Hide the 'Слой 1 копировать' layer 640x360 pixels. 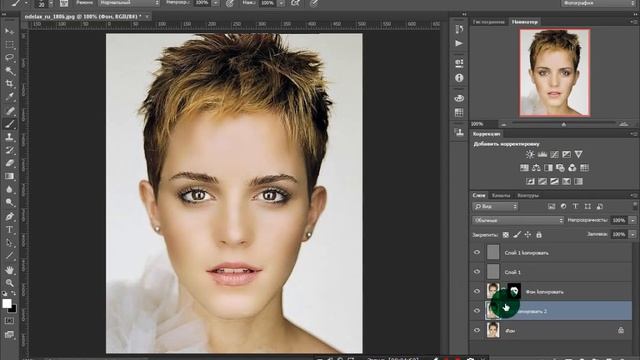click(x=477, y=252)
